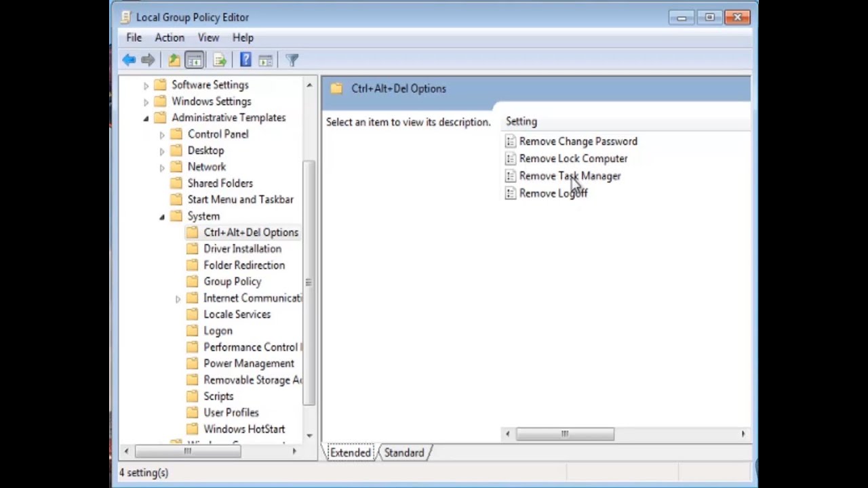
Task: Switch to the Standard tab
Action: 403,453
